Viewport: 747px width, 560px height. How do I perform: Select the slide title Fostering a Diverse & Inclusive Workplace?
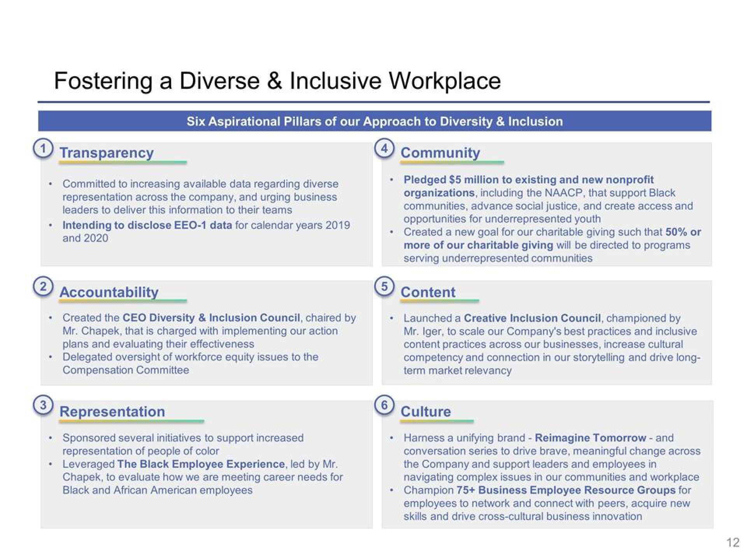point(277,81)
